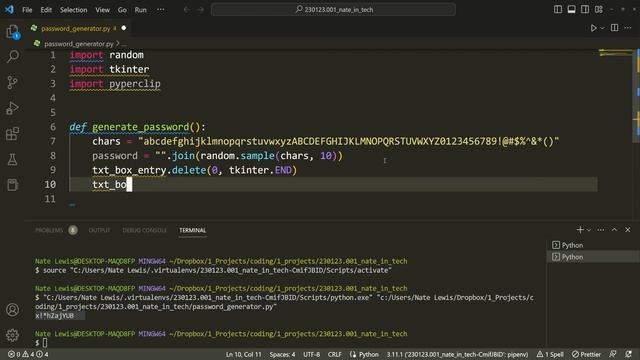Image resolution: width=640 pixels, height=360 pixels.
Task: Switch to the Problems panel tab
Action: tap(49, 230)
